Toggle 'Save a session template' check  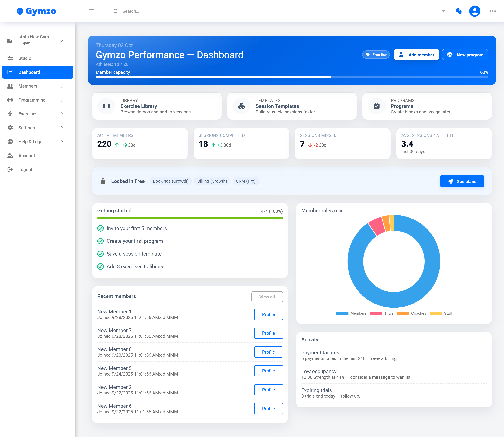point(100,254)
